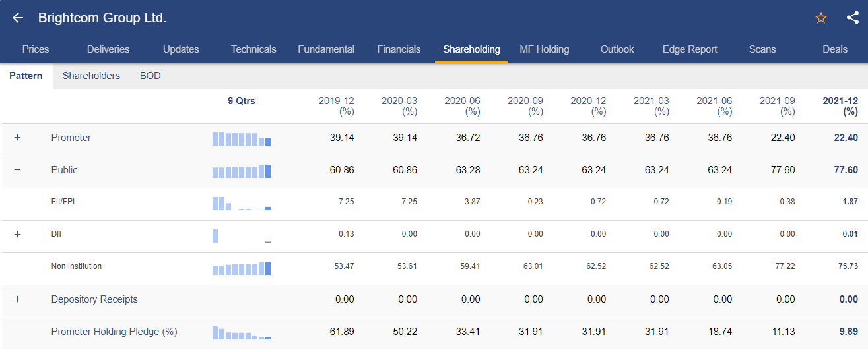
Task: Click FII/FPI 2020-06 value 3.87
Action: point(472,202)
